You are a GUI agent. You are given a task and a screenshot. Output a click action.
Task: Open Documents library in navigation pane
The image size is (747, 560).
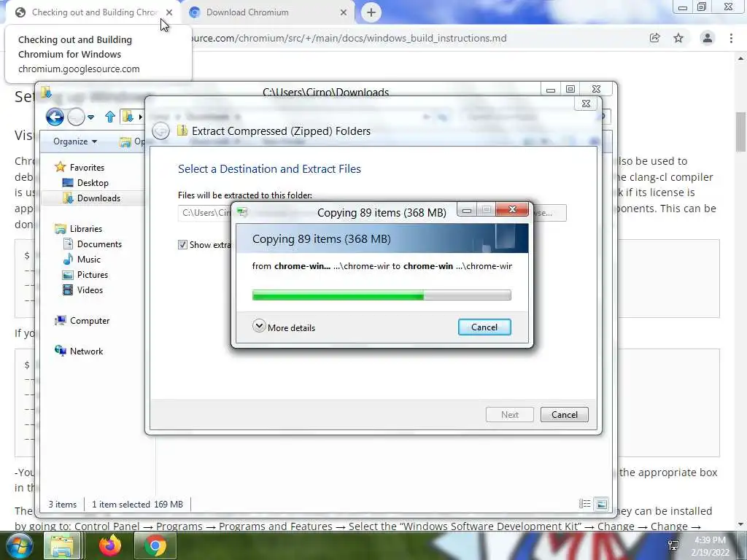[x=93, y=244]
